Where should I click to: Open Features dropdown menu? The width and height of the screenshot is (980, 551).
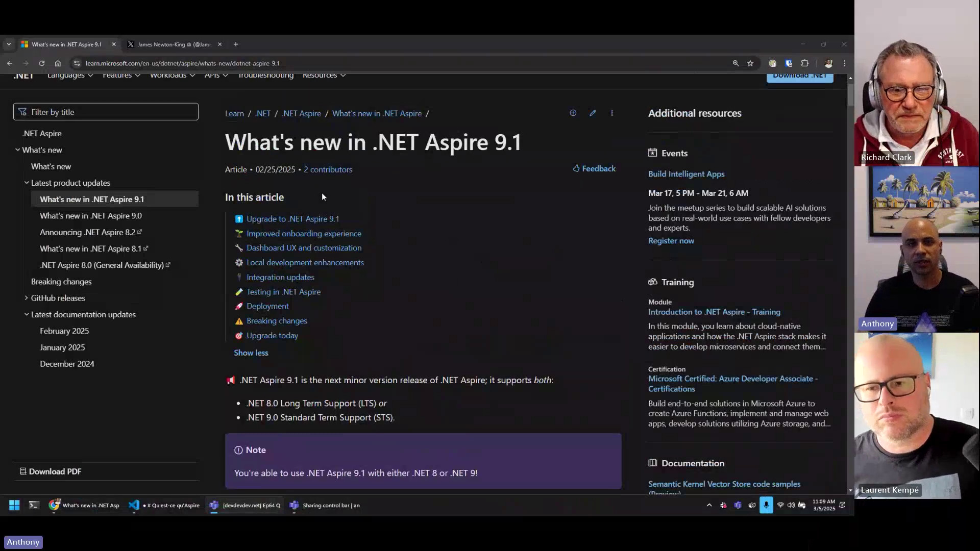(x=121, y=76)
